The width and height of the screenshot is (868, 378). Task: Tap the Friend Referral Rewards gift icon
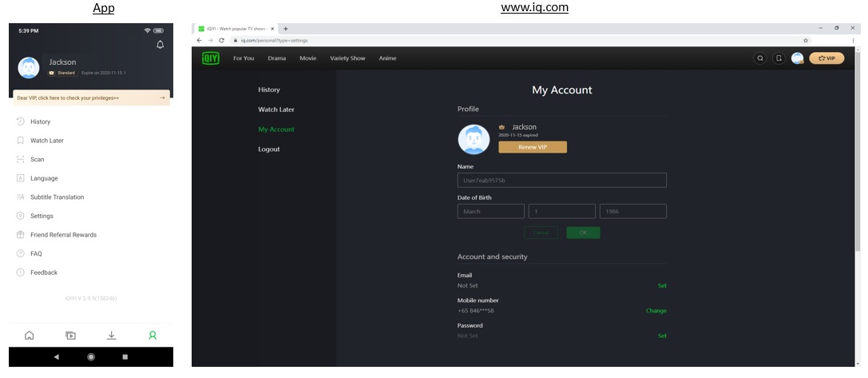coord(21,234)
